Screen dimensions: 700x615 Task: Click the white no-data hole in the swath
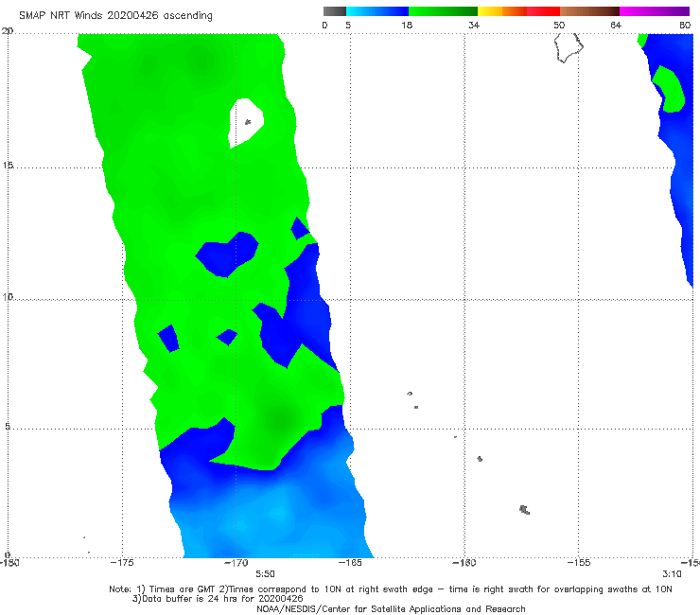tap(246, 123)
